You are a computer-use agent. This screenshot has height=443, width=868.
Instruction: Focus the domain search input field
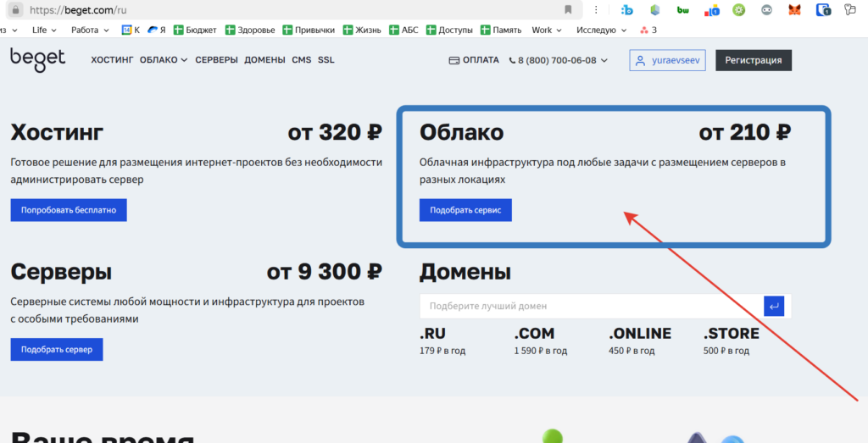pyautogui.click(x=591, y=306)
